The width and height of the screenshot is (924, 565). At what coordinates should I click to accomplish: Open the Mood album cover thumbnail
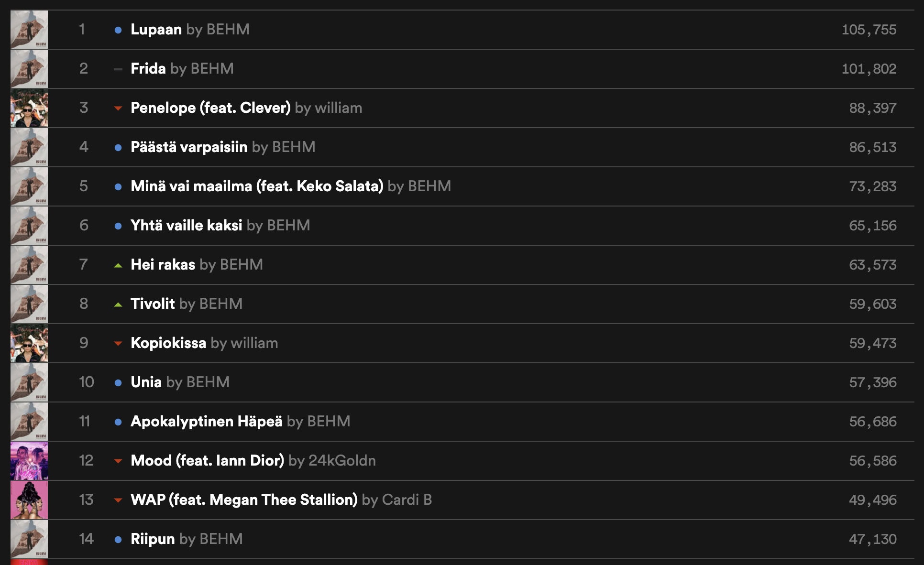[x=29, y=461]
